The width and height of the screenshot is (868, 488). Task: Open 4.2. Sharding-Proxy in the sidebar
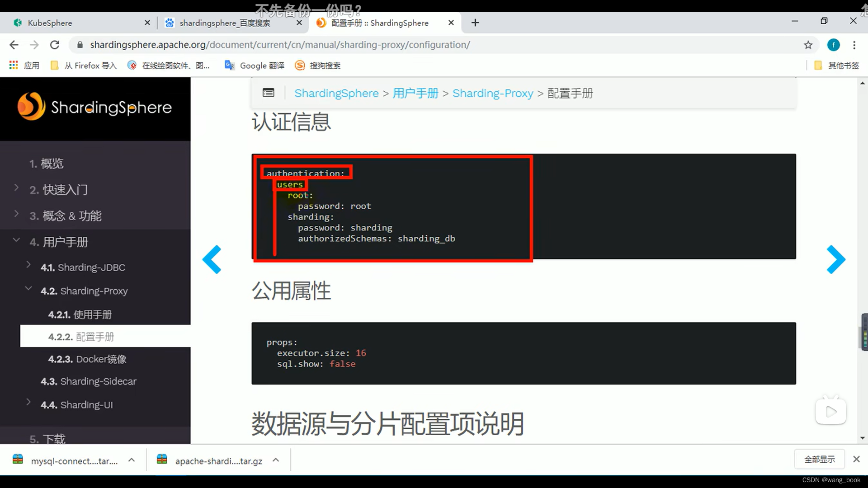(x=84, y=291)
